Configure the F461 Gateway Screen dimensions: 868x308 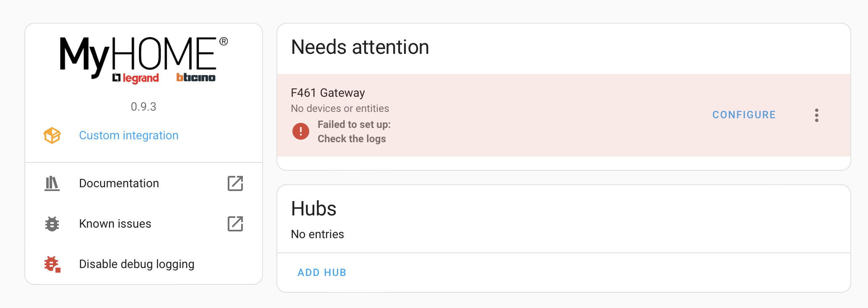pyautogui.click(x=744, y=115)
